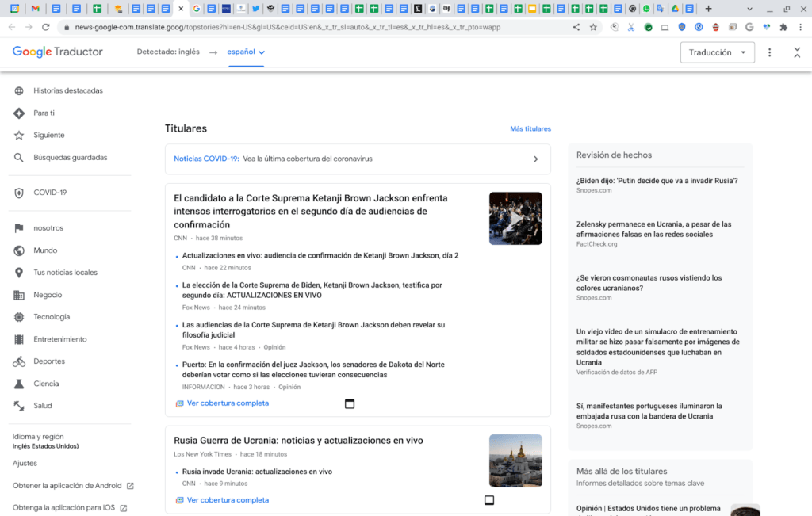This screenshot has height=516, width=812.
Task: Click the save icon beside Ucrania coverage
Action: tap(488, 500)
